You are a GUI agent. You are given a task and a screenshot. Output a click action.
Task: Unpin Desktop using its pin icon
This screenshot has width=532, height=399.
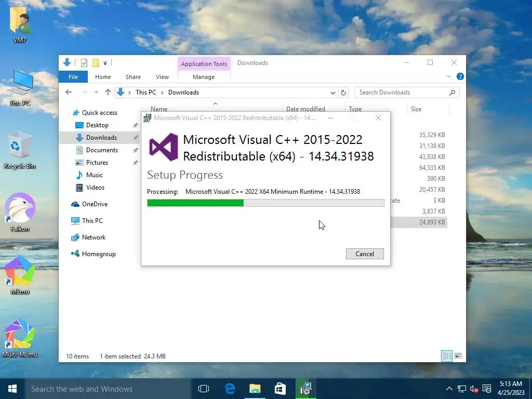(136, 125)
